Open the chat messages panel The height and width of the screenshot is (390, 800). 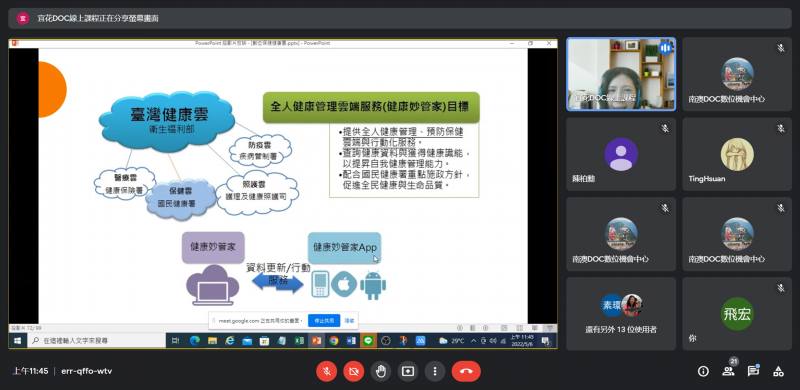pos(753,372)
